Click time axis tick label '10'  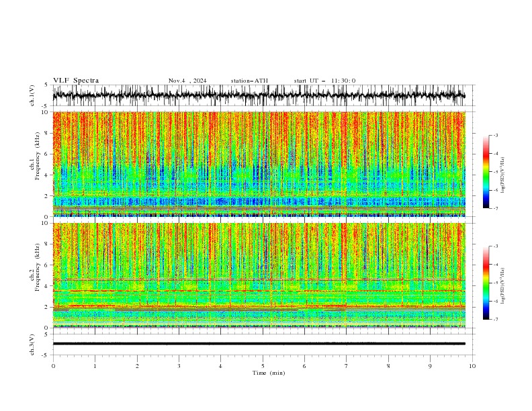472,366
